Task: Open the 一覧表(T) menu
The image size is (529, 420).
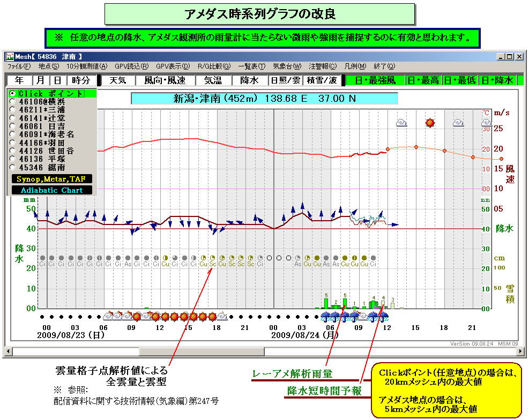Action: click(x=252, y=66)
